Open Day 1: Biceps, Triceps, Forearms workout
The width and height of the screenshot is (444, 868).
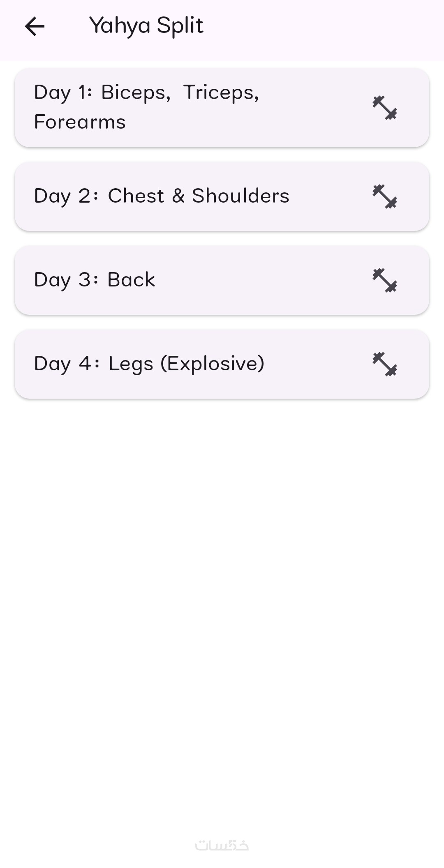222,108
